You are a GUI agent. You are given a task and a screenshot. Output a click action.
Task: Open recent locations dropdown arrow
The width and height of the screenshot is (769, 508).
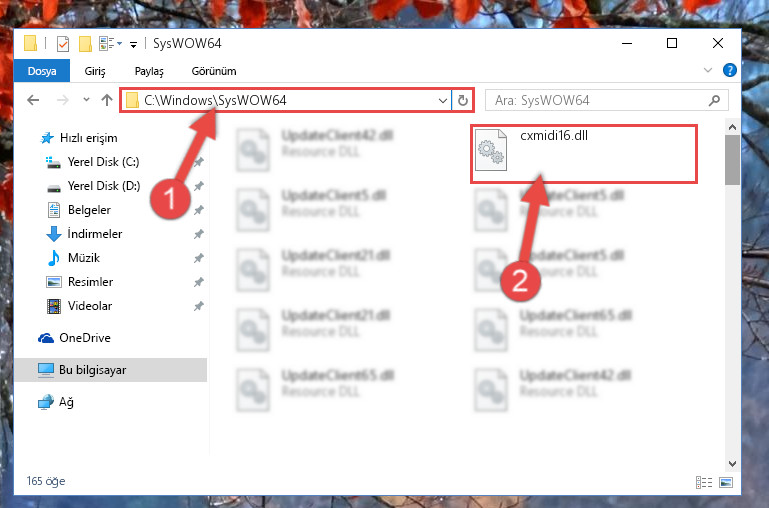point(86,100)
